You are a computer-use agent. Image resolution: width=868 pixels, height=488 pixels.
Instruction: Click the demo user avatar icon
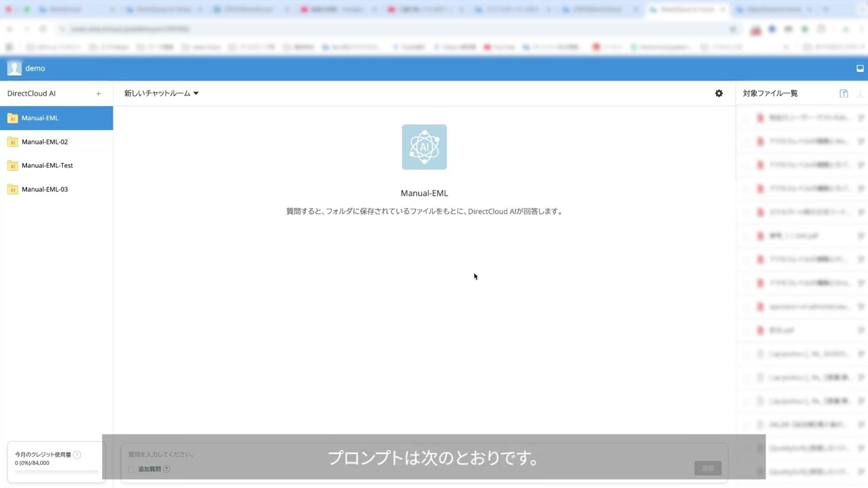[x=14, y=68]
